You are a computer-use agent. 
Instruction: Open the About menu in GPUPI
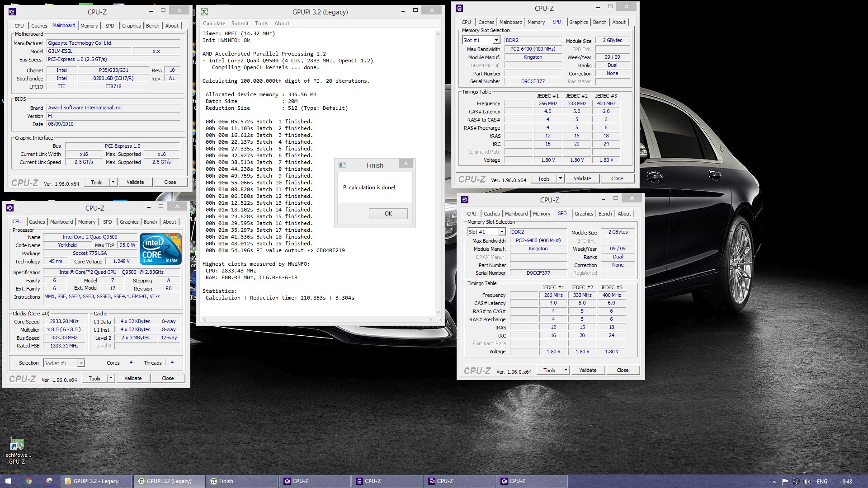282,23
